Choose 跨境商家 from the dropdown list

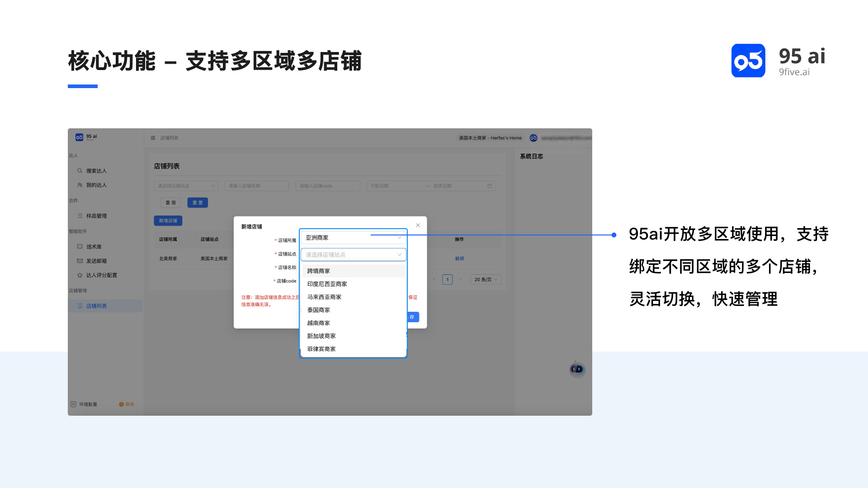tap(354, 271)
